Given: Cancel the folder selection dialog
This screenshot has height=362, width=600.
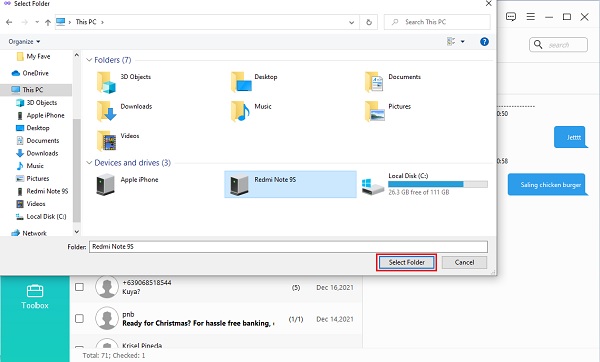Looking at the screenshot, I should (464, 263).
